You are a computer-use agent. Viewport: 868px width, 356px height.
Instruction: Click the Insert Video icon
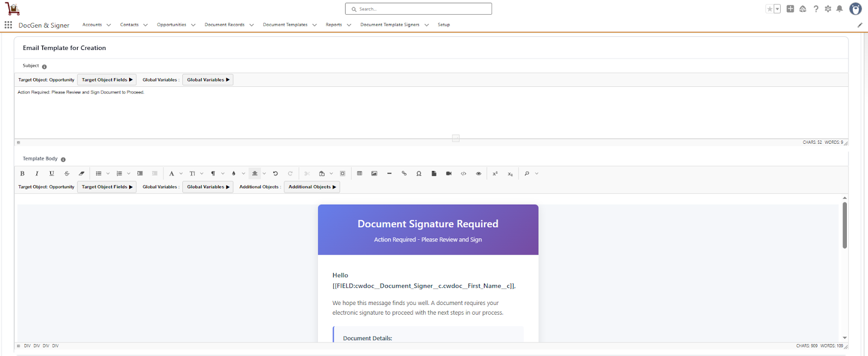pyautogui.click(x=449, y=174)
